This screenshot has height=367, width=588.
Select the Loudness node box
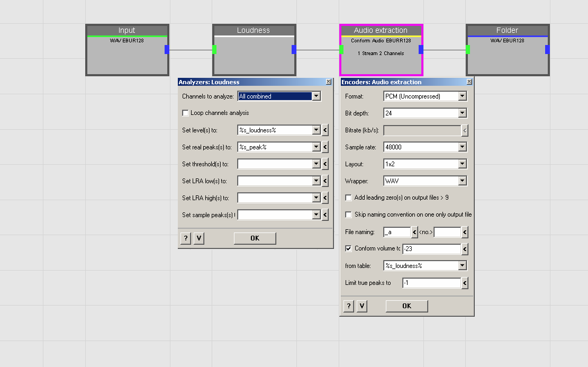coord(254,50)
